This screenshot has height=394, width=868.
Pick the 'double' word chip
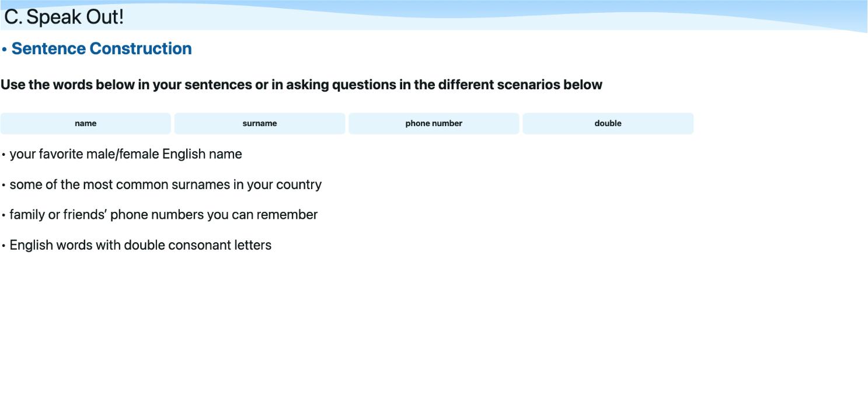[608, 123]
